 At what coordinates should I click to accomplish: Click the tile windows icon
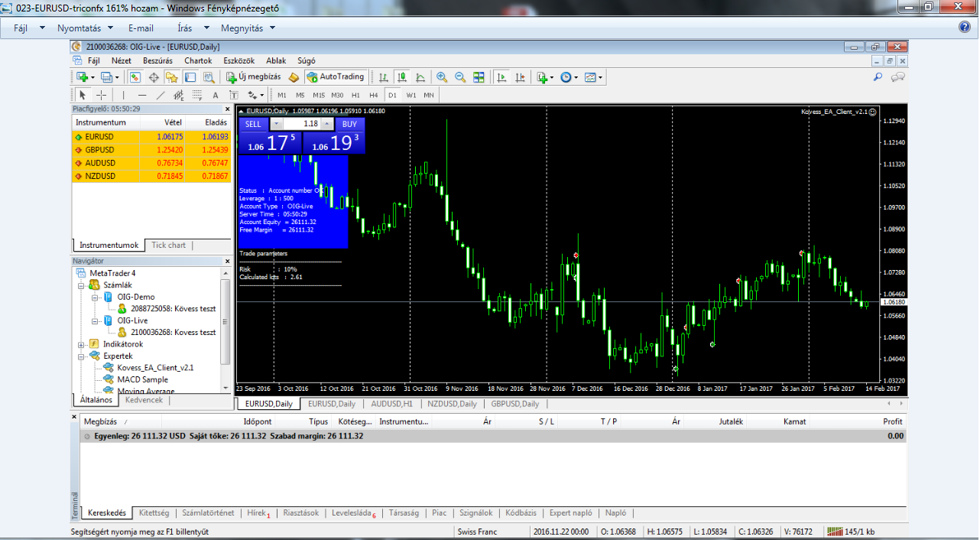pyautogui.click(x=479, y=77)
